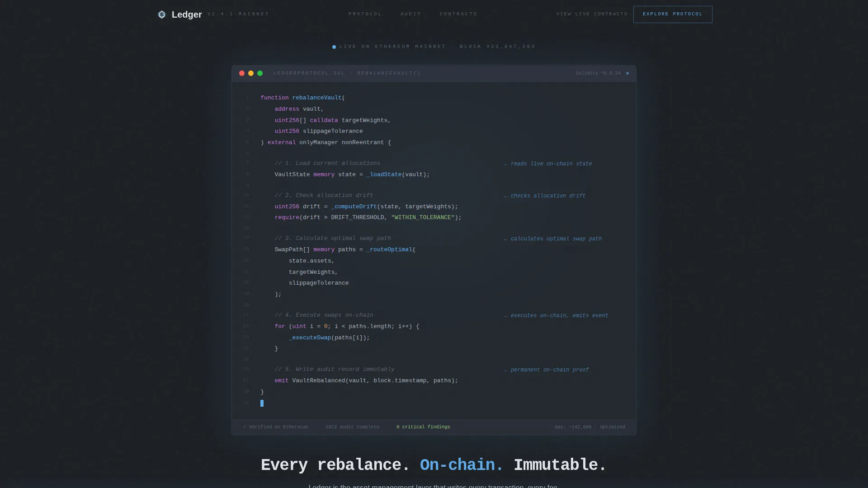The height and width of the screenshot is (488, 868).
Task: Click the yellow window dot in code panel
Action: pyautogui.click(x=251, y=73)
